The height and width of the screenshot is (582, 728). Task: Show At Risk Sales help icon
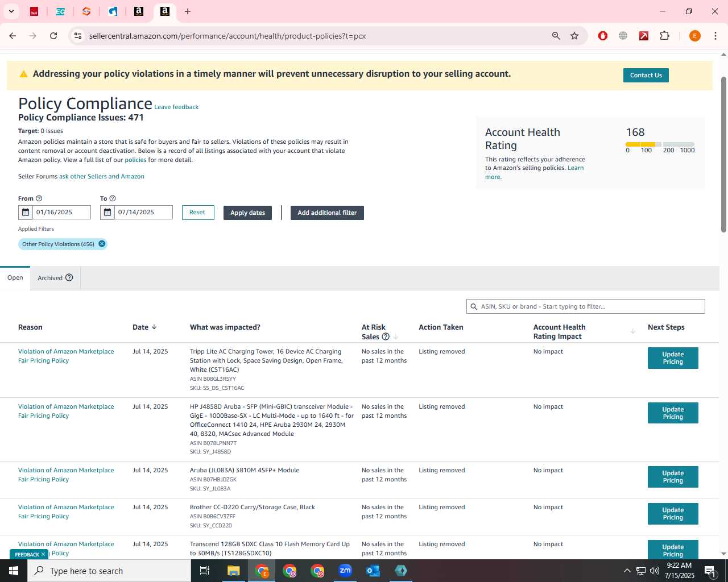point(386,336)
